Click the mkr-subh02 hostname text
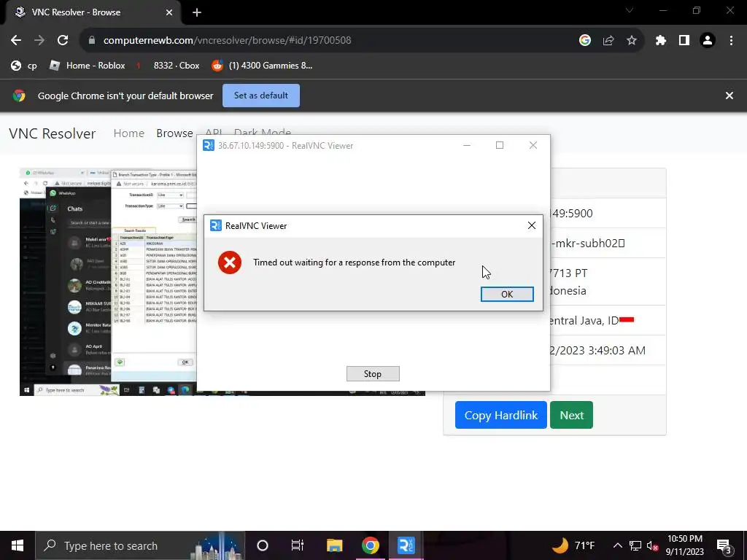Viewport: 747px width, 560px height. 588,244
